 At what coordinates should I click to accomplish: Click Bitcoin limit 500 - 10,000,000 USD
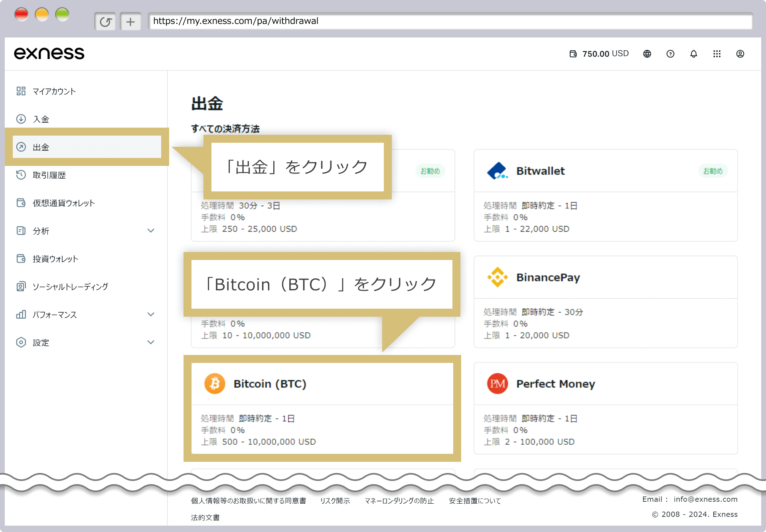point(269,442)
